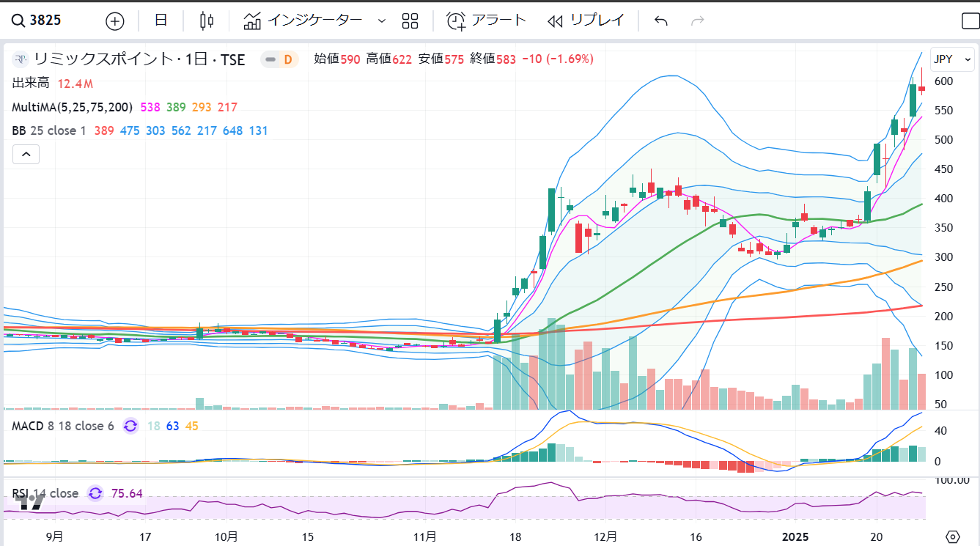The width and height of the screenshot is (980, 546).
Task: Click the 200 price axis label
Action: pyautogui.click(x=944, y=316)
